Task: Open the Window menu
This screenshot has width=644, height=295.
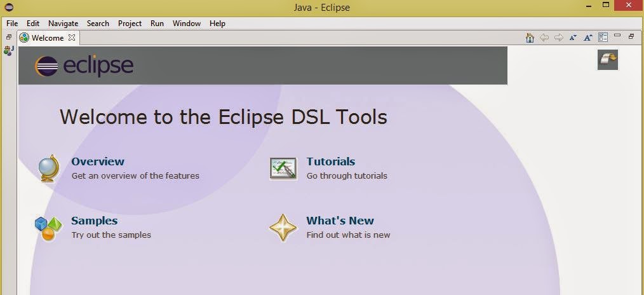Action: point(187,24)
